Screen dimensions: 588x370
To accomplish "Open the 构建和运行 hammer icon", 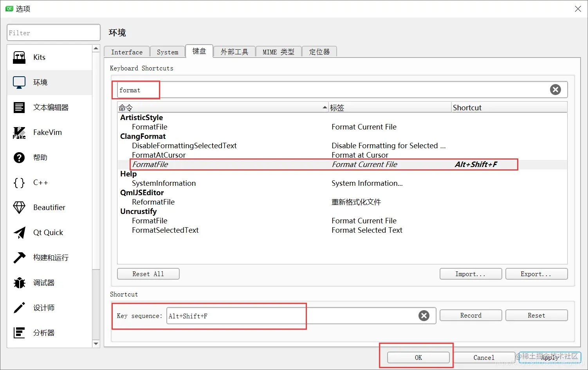I will (19, 258).
